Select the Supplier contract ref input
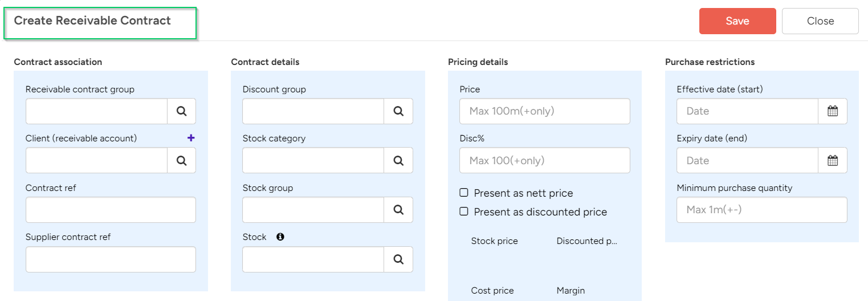 [x=111, y=259]
